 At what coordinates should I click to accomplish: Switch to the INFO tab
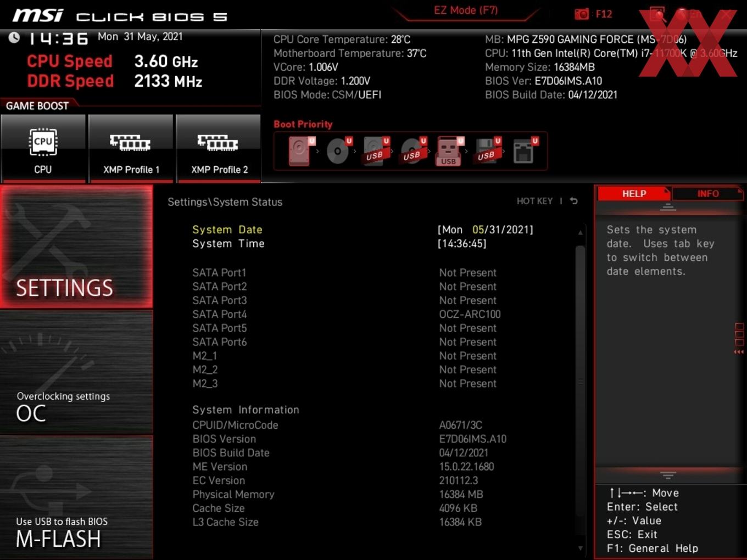707,194
